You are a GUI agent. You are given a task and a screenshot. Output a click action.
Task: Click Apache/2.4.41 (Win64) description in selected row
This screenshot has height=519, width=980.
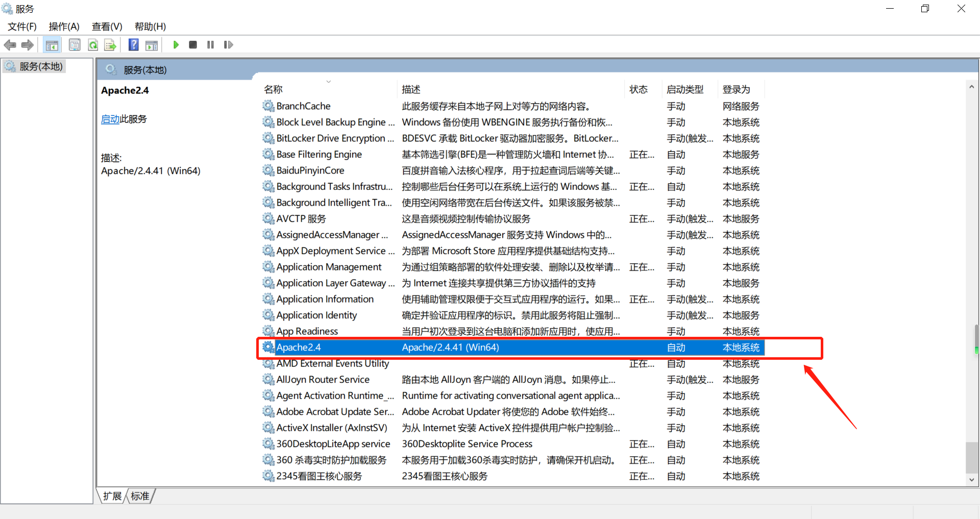450,348
